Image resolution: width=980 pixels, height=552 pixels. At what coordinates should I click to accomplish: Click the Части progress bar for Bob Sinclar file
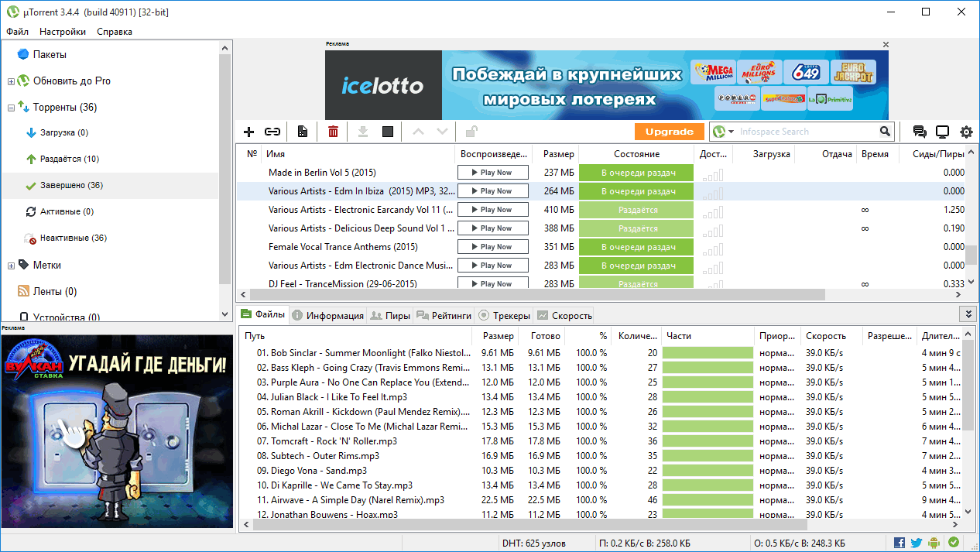tap(708, 353)
